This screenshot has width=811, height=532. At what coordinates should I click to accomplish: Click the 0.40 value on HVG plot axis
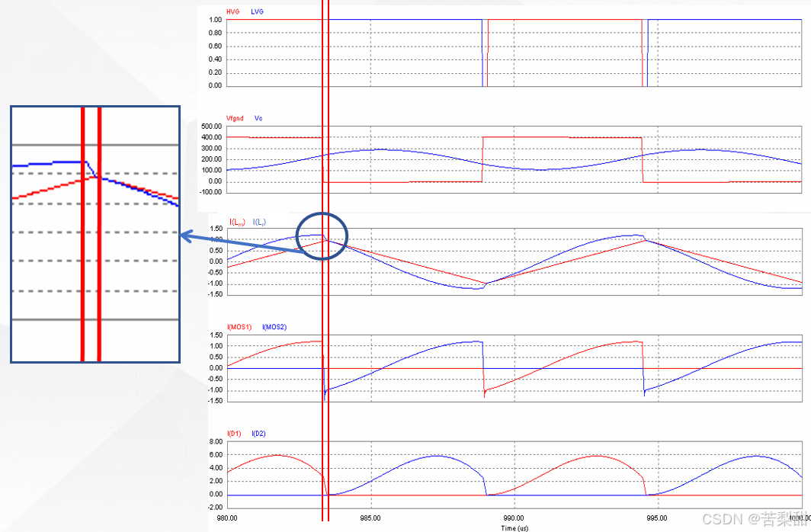(215, 59)
